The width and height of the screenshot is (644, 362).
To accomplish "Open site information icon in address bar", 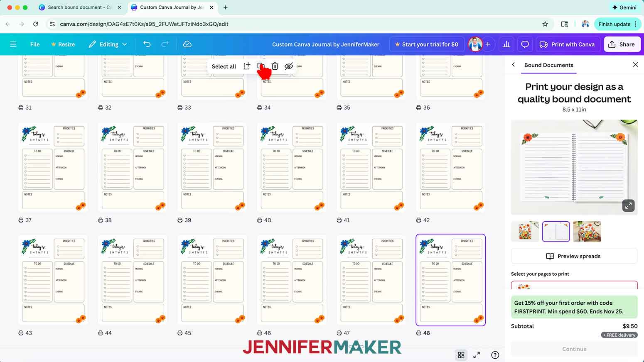I will pos(52,24).
